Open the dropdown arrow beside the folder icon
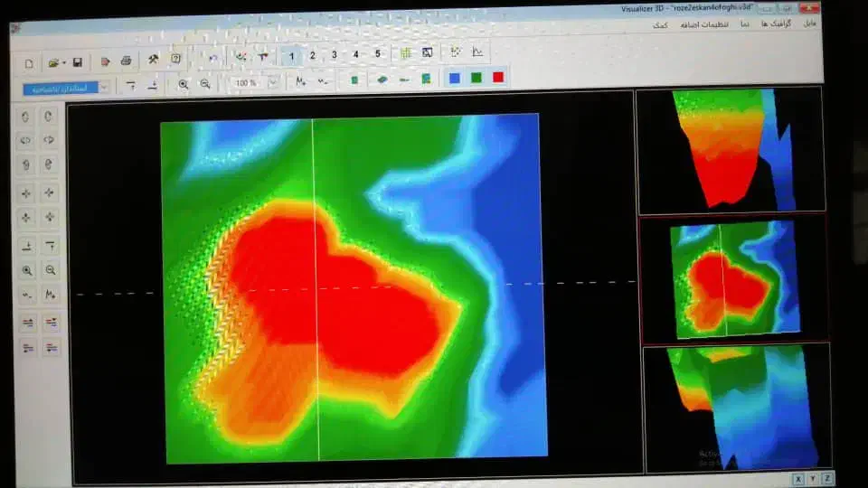Screen dimensions: 868x488 pyautogui.click(x=65, y=63)
